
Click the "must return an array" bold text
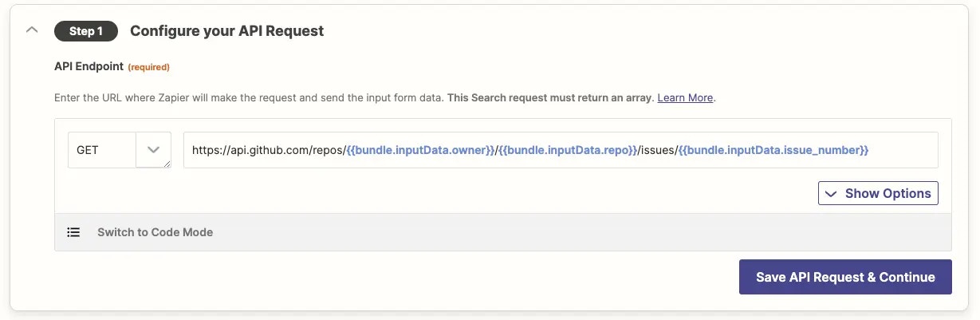[x=597, y=97]
